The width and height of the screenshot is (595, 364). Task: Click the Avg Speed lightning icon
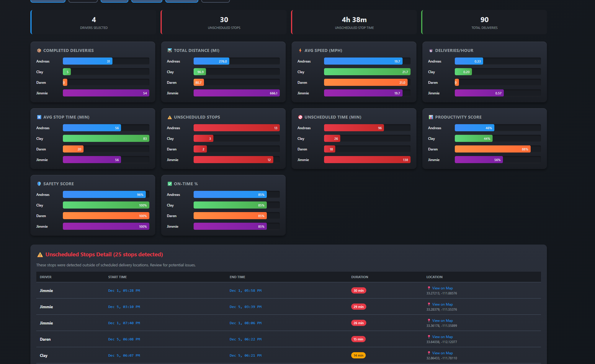[300, 50]
